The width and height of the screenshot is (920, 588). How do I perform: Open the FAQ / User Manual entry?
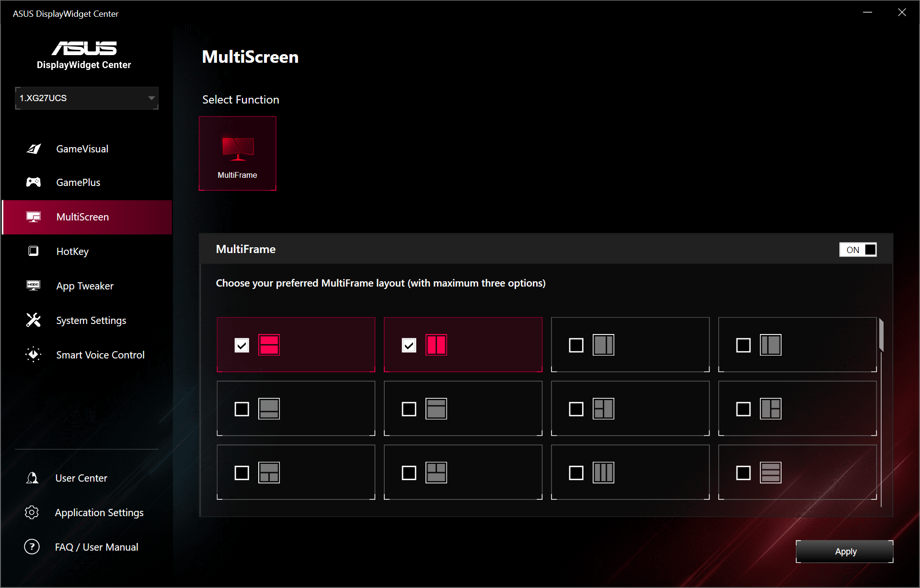[x=96, y=547]
